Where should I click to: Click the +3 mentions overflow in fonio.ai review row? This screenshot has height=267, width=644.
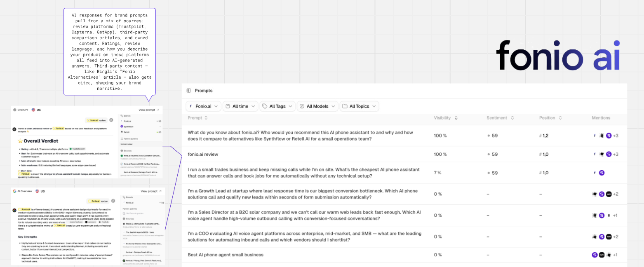click(616, 155)
